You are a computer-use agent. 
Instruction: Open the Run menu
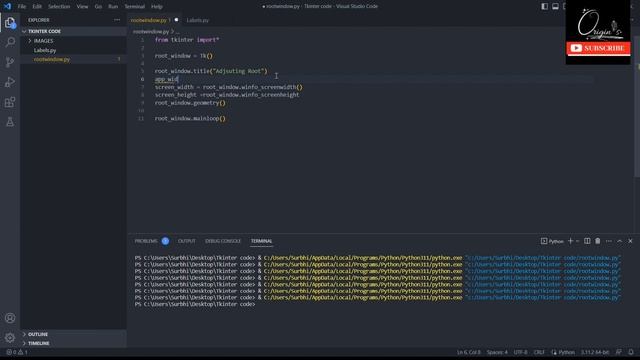click(x=113, y=7)
